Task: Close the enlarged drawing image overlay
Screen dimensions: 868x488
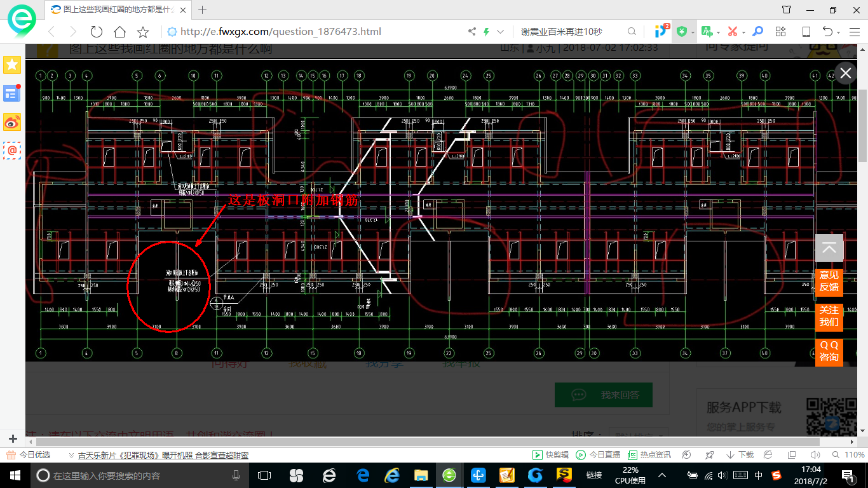Action: [x=846, y=73]
